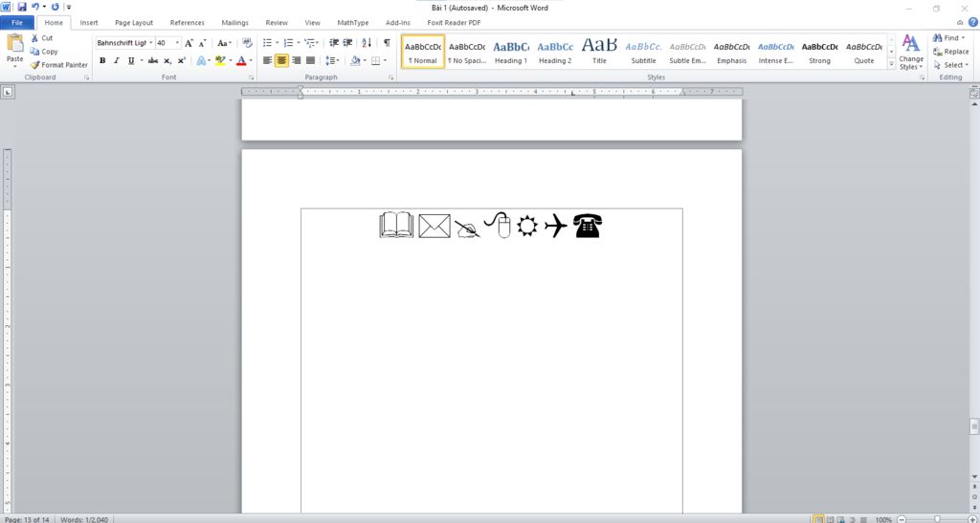
Task: Minimize the ribbon with the caret button
Action: click(x=960, y=22)
